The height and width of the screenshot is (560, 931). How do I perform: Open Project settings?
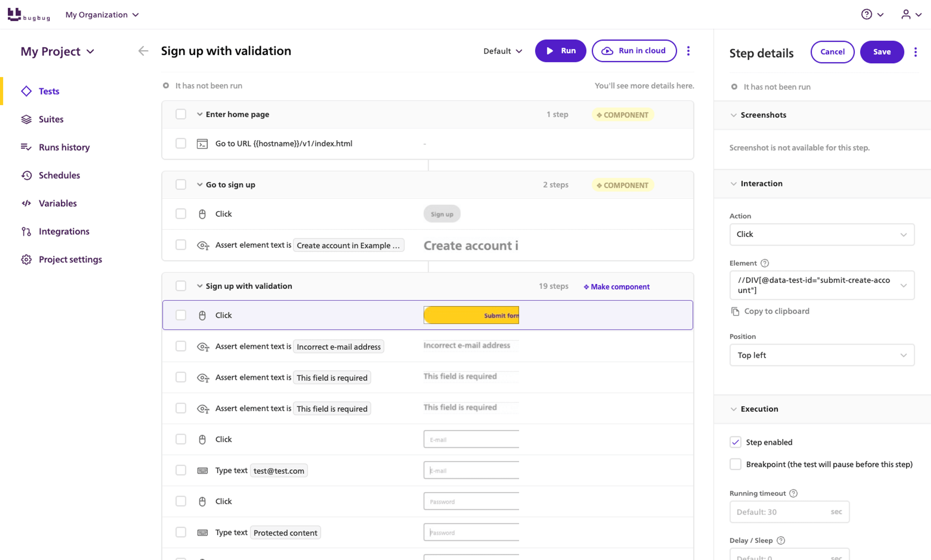[x=70, y=259]
